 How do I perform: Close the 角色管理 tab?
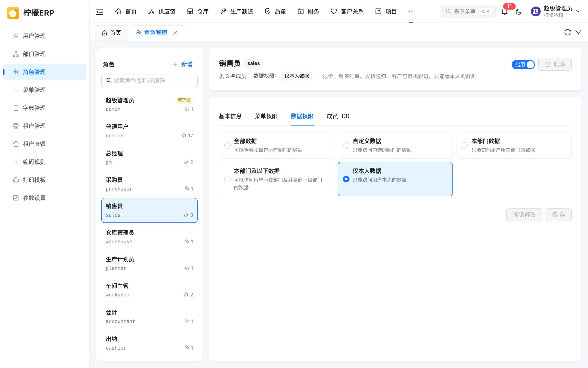[x=175, y=33]
